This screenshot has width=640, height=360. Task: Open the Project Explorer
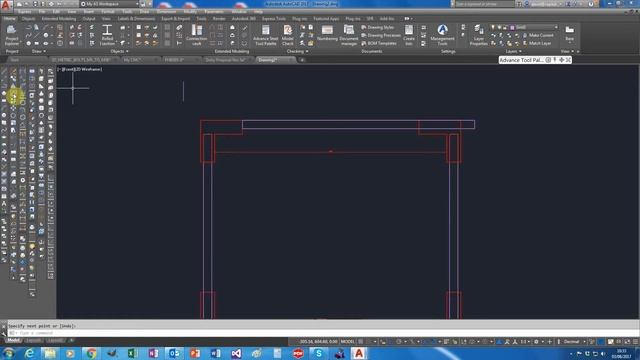pyautogui.click(x=12, y=35)
